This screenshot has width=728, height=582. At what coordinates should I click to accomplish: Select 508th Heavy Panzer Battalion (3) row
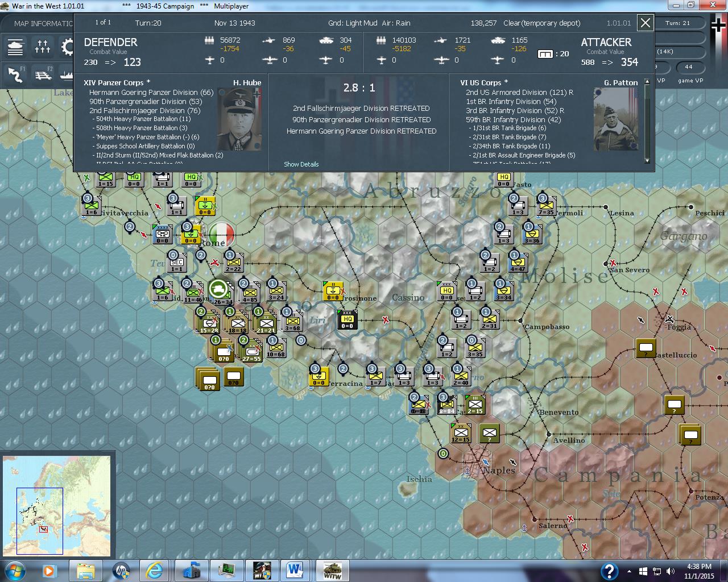tap(140, 128)
